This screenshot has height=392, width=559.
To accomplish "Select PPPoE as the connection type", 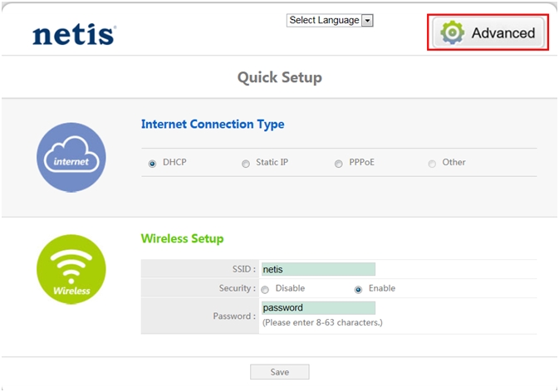I will (x=339, y=164).
